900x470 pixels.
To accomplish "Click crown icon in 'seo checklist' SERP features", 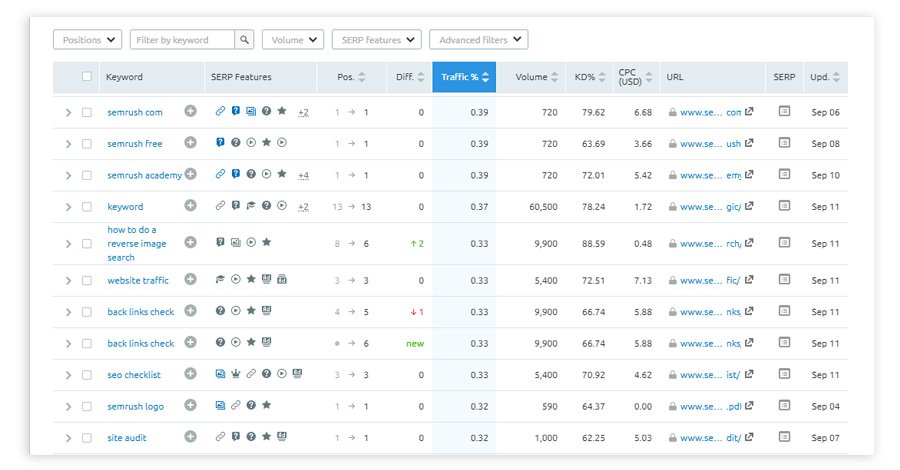I will (x=235, y=374).
